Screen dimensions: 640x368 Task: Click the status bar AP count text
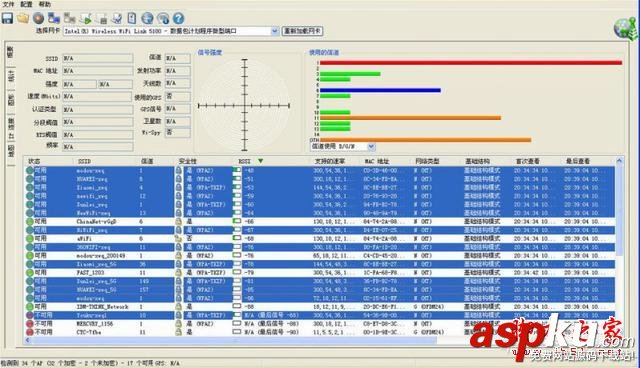coord(90,363)
